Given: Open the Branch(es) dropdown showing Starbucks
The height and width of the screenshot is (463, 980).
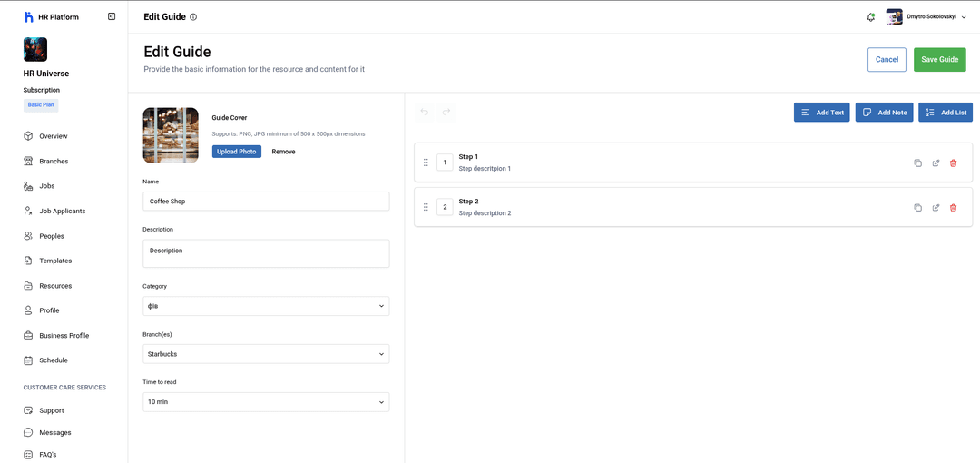Looking at the screenshot, I should [266, 354].
